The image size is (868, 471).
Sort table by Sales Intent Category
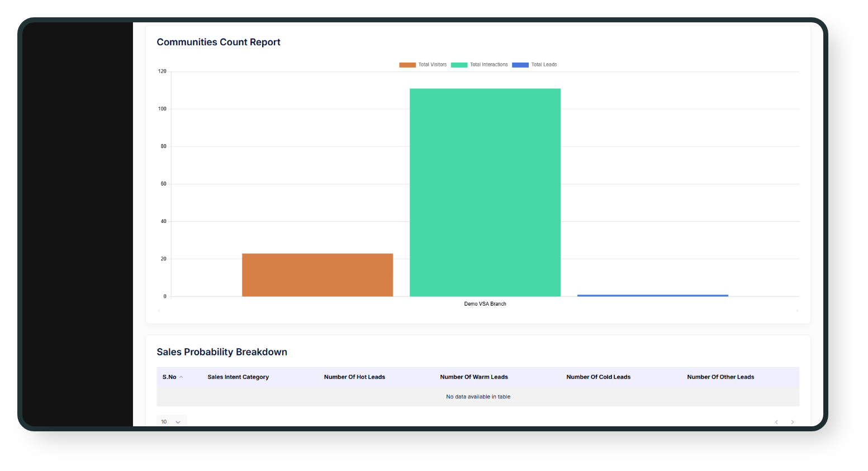238,377
